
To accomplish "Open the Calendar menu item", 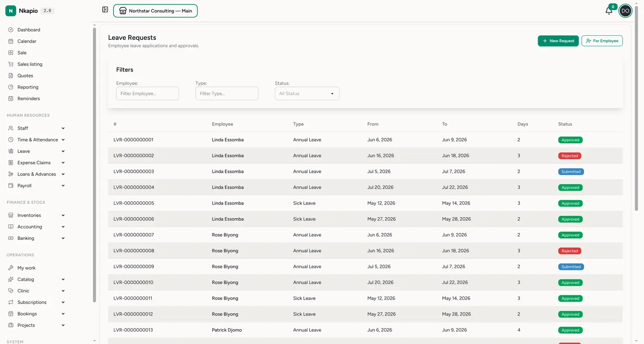I will [x=27, y=41].
